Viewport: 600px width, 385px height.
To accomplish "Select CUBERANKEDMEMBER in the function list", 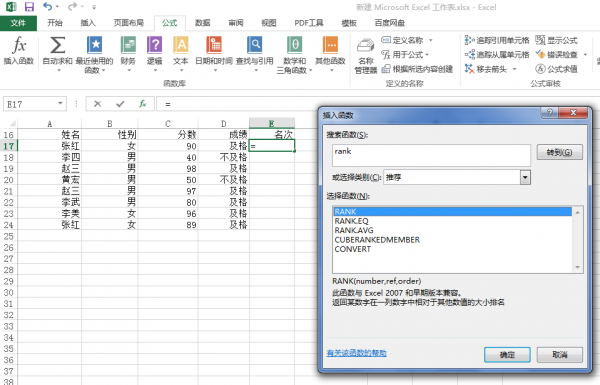I will tap(453, 240).
